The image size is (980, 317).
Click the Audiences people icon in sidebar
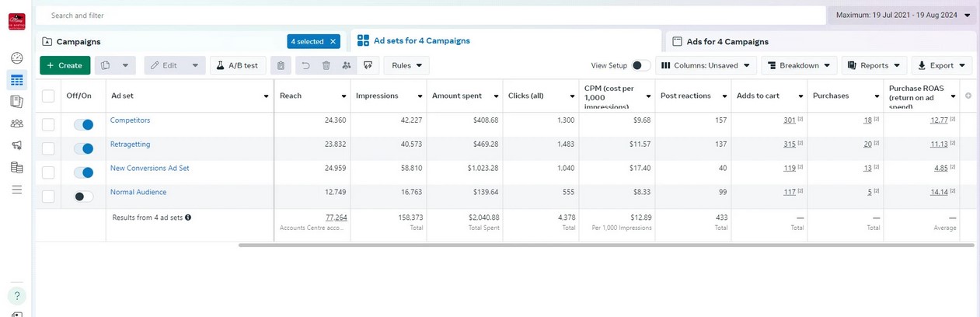pos(16,124)
